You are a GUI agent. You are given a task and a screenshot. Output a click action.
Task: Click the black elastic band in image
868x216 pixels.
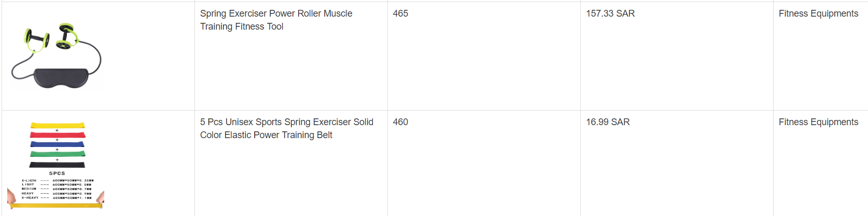click(57, 165)
